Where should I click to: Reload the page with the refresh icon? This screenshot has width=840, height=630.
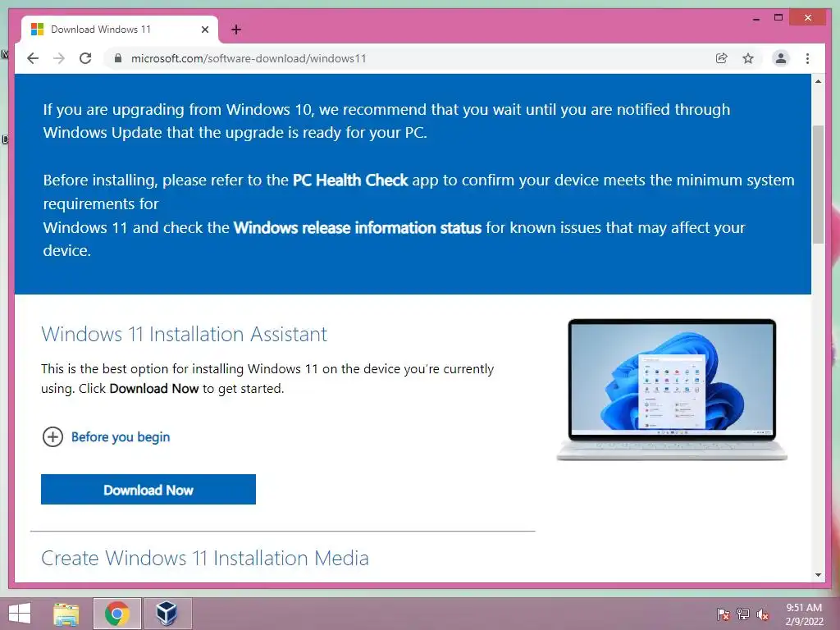click(x=85, y=58)
